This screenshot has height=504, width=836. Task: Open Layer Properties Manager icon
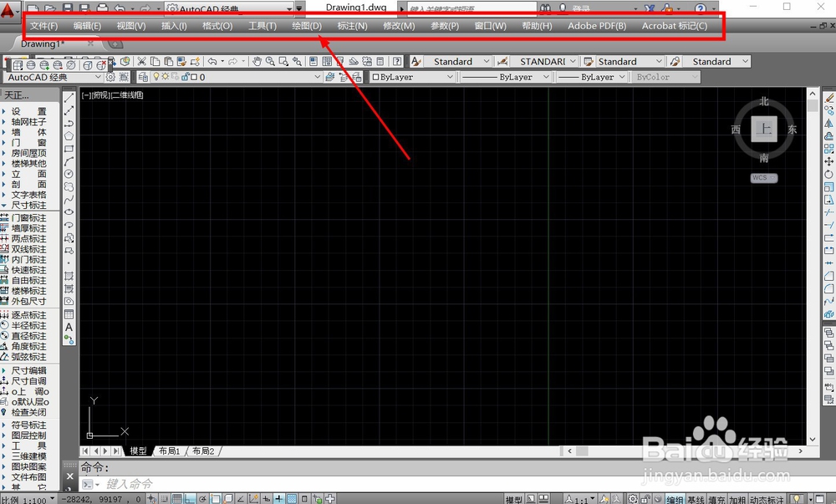[x=143, y=77]
